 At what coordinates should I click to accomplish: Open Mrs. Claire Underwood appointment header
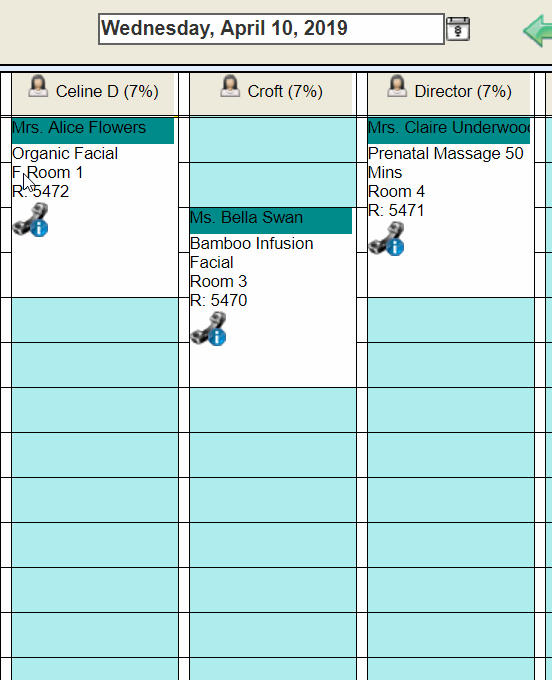click(449, 131)
